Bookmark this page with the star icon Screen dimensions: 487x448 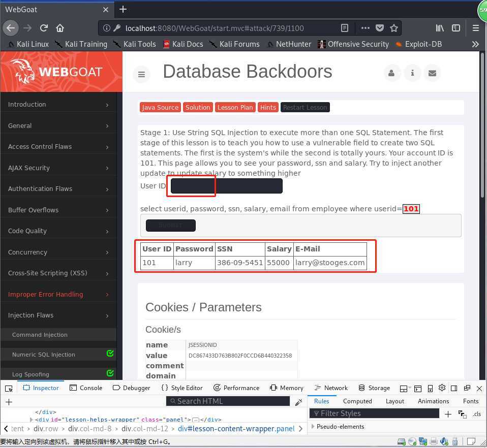(394, 28)
